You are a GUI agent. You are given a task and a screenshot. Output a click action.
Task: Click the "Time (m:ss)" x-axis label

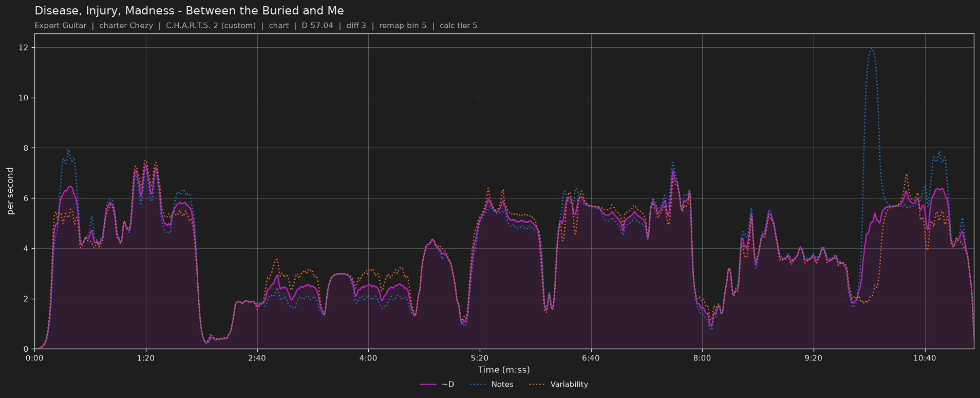click(504, 370)
